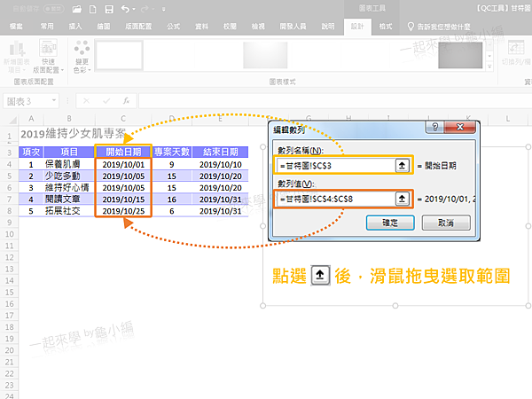Click the redo arrow icon
532x399 pixels.
tap(145, 9)
